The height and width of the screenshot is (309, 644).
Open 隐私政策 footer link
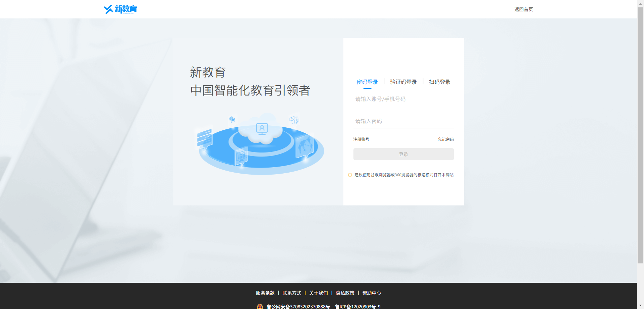(x=345, y=293)
